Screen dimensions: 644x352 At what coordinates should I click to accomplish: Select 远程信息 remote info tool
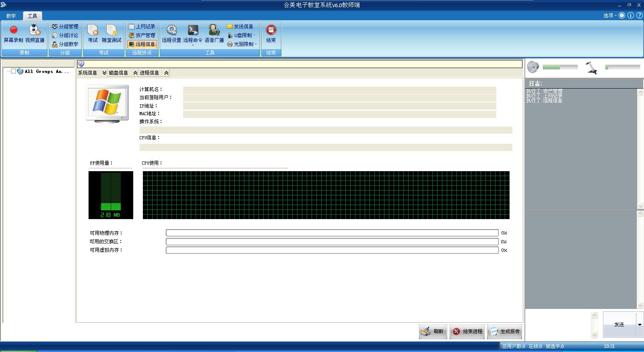(142, 44)
